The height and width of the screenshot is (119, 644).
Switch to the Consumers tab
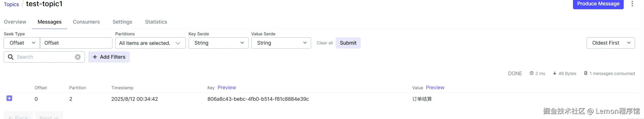(86, 22)
